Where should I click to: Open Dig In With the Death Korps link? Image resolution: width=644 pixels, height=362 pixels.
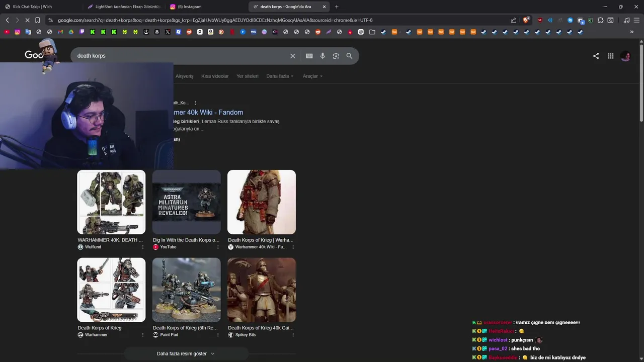186,240
